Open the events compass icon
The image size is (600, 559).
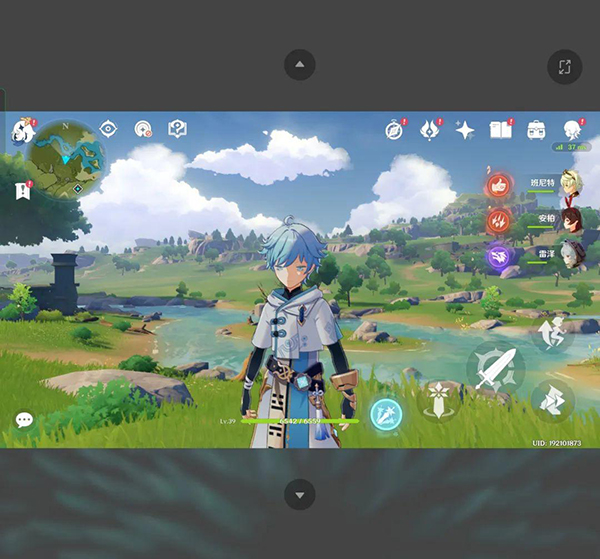(394, 130)
